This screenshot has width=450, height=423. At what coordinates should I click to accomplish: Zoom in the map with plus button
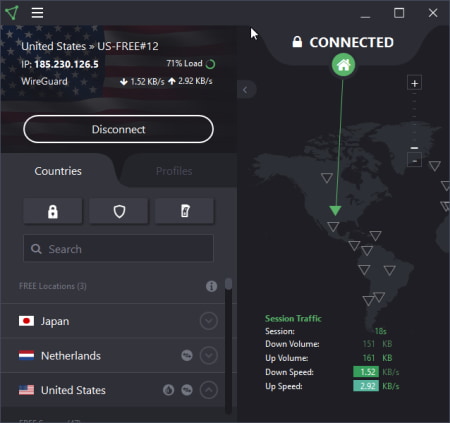(414, 83)
